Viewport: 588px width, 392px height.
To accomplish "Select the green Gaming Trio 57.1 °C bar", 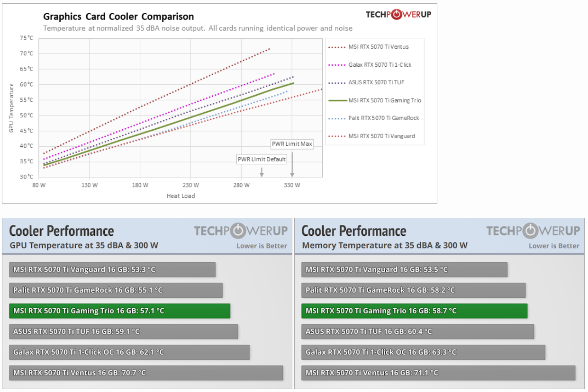I will click(119, 311).
